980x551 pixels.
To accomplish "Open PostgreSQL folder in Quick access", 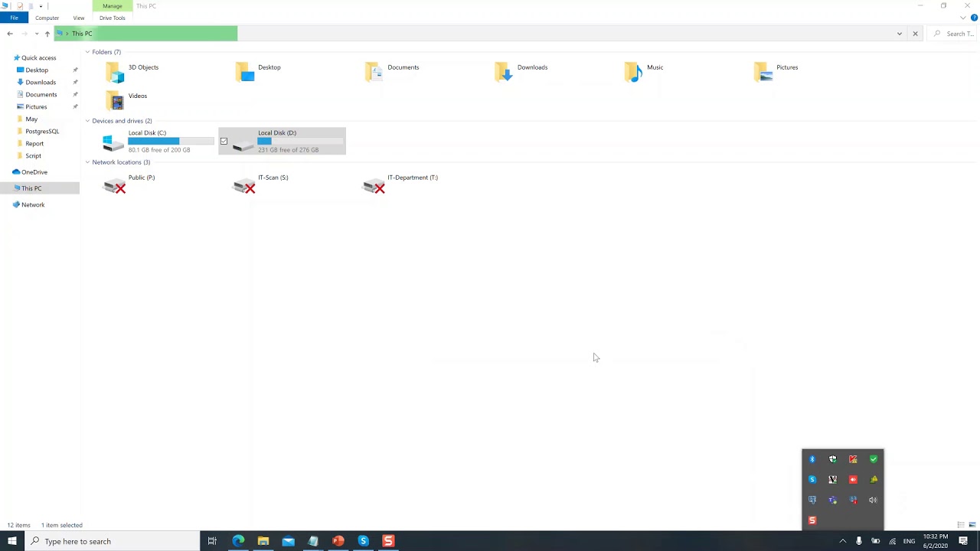I will coord(42,132).
